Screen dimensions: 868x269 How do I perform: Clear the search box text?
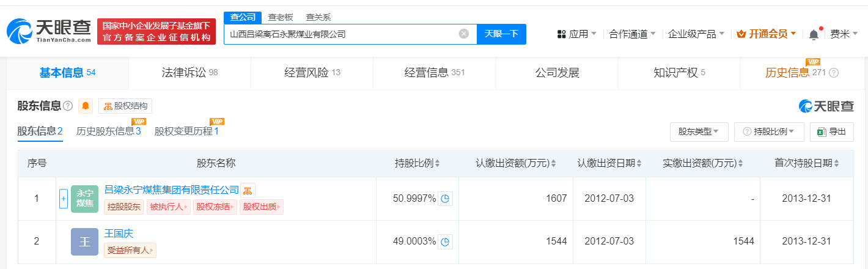point(464,34)
